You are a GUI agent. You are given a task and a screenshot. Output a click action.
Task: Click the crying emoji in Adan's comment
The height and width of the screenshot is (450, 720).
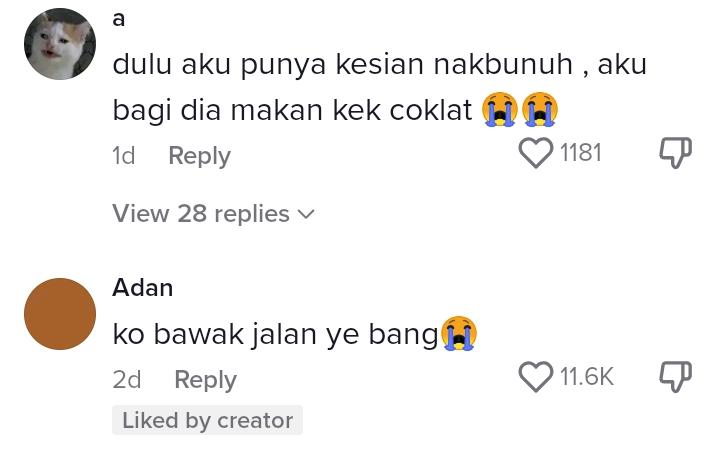tap(459, 334)
